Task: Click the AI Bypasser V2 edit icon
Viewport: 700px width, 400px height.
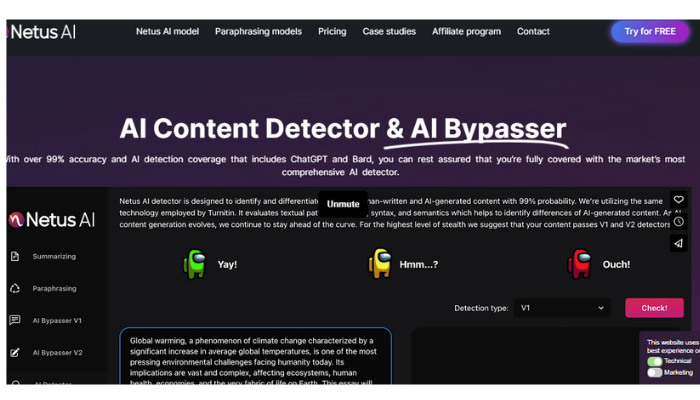Action: point(15,353)
